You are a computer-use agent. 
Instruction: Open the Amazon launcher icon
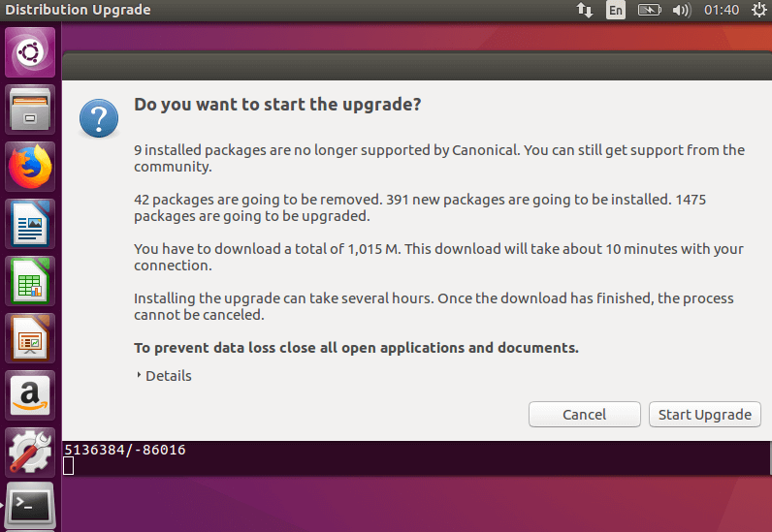(30, 394)
